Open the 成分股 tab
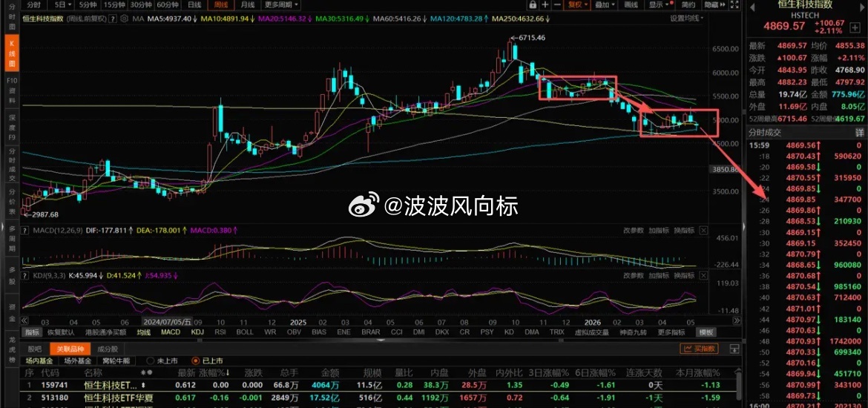Image resolution: width=868 pixels, height=408 pixels. click(x=108, y=349)
